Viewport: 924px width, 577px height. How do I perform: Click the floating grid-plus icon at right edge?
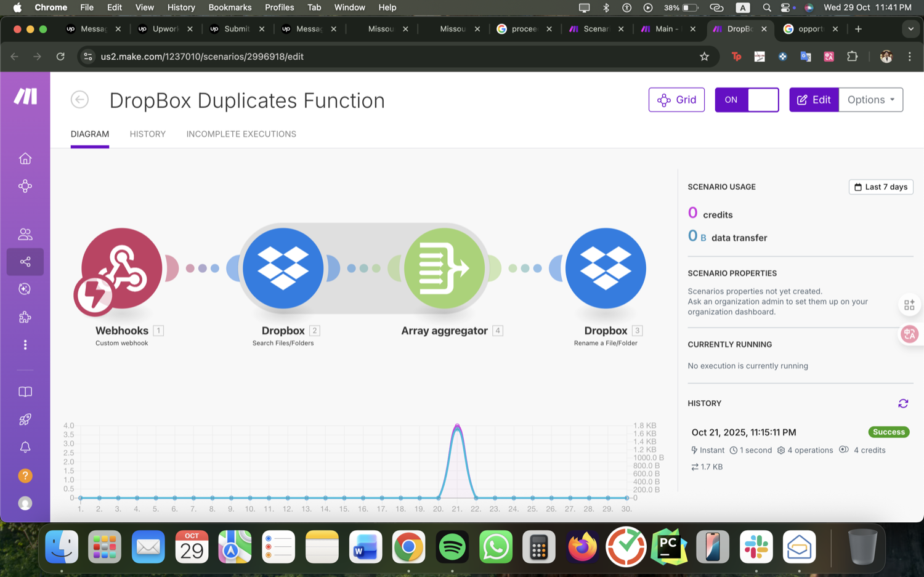pyautogui.click(x=909, y=305)
